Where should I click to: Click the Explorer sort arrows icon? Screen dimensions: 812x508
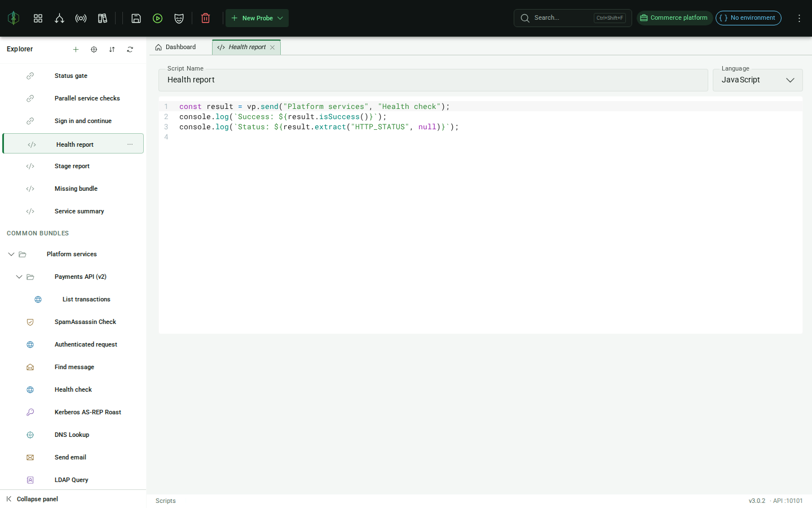click(x=112, y=49)
